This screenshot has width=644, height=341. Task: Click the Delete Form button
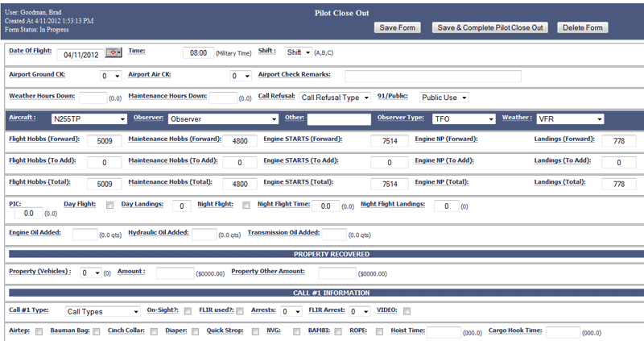582,27
